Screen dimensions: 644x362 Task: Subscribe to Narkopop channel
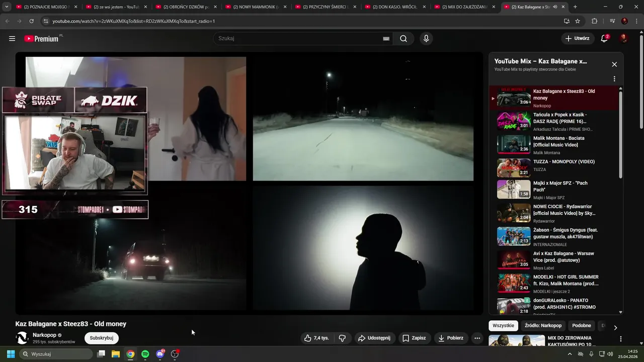coord(102,338)
